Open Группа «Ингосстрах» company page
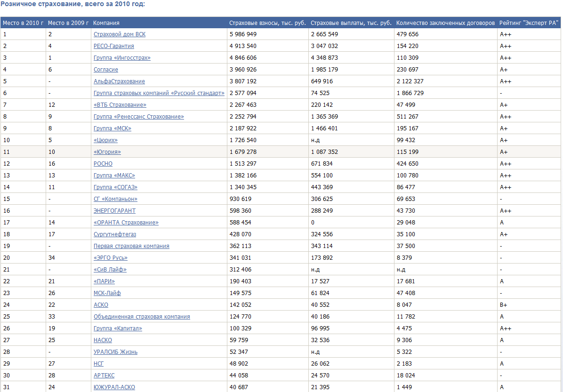 (x=122, y=58)
